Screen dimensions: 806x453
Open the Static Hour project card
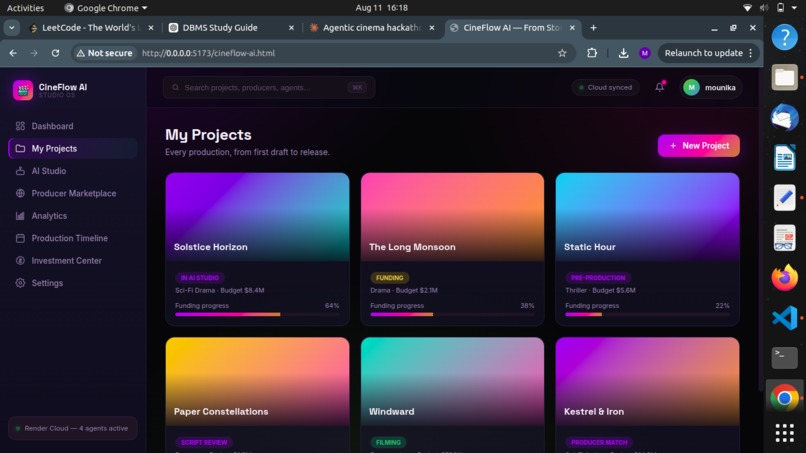coord(647,249)
